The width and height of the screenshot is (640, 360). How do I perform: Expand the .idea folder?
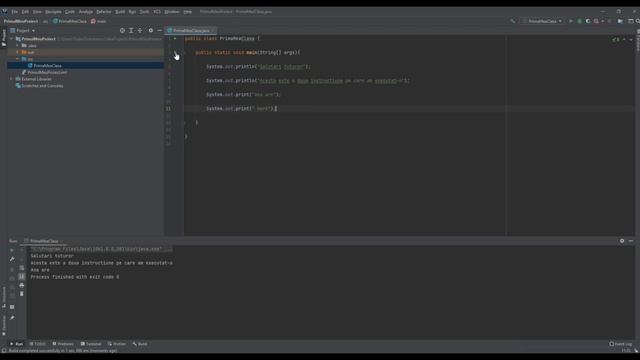point(18,46)
